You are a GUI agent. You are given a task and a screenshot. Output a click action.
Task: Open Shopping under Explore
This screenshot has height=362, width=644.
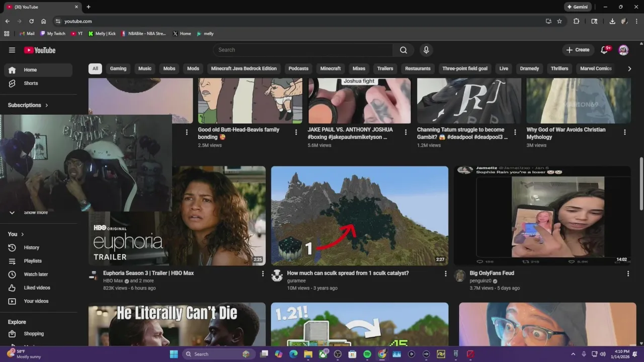(38, 334)
